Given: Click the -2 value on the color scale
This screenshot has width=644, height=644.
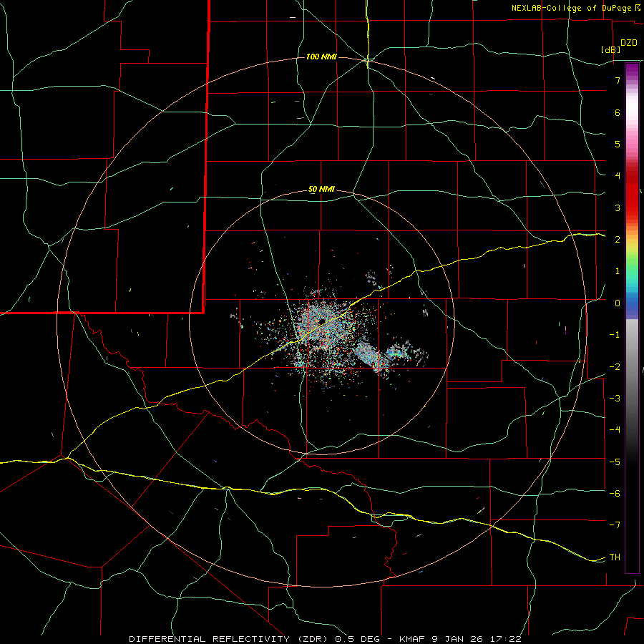Looking at the screenshot, I should click(615, 367).
